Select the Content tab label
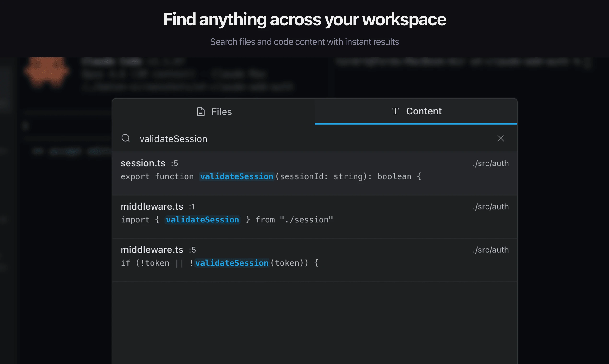 (x=424, y=111)
